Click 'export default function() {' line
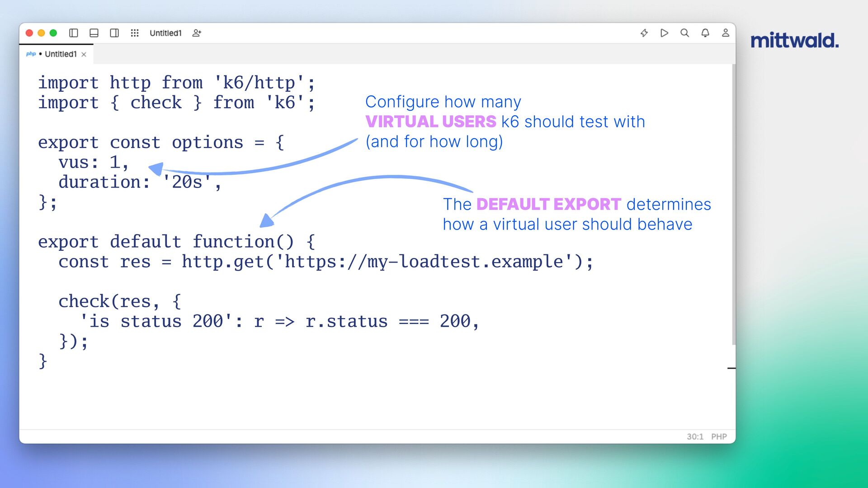 point(176,242)
